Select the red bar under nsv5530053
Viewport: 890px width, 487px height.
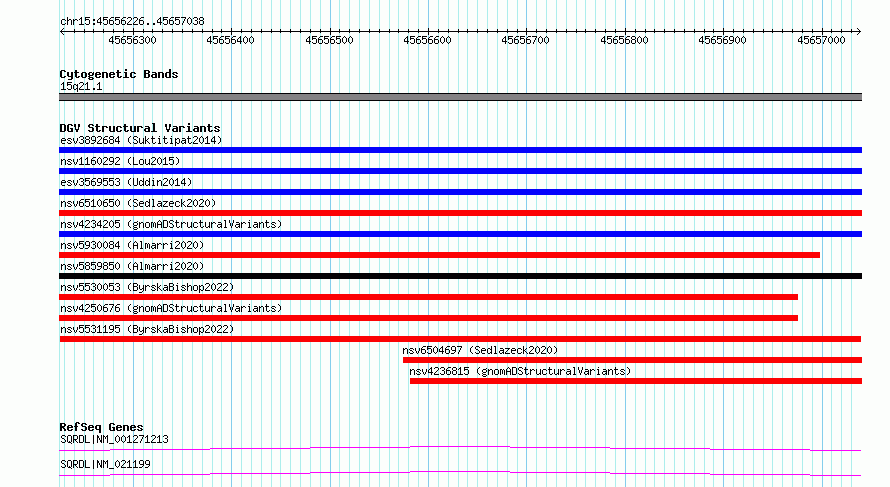click(x=429, y=297)
